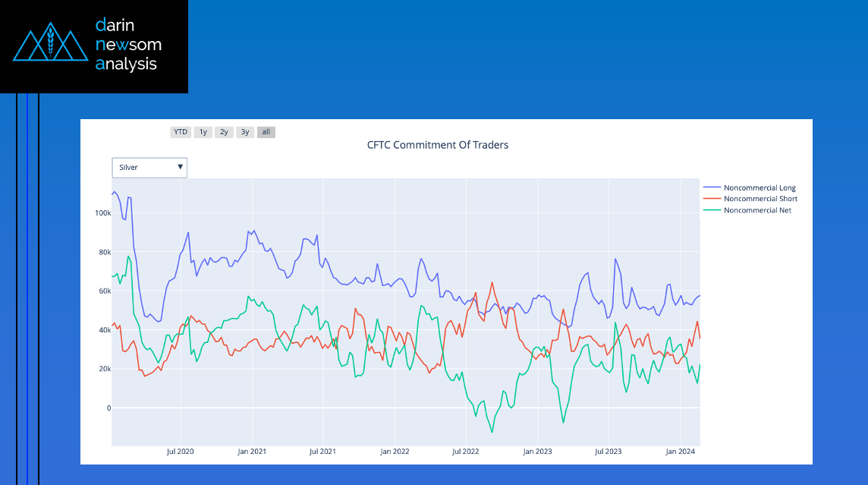Click the Jul 2023 x-axis label
The image size is (868, 485).
pos(609,452)
